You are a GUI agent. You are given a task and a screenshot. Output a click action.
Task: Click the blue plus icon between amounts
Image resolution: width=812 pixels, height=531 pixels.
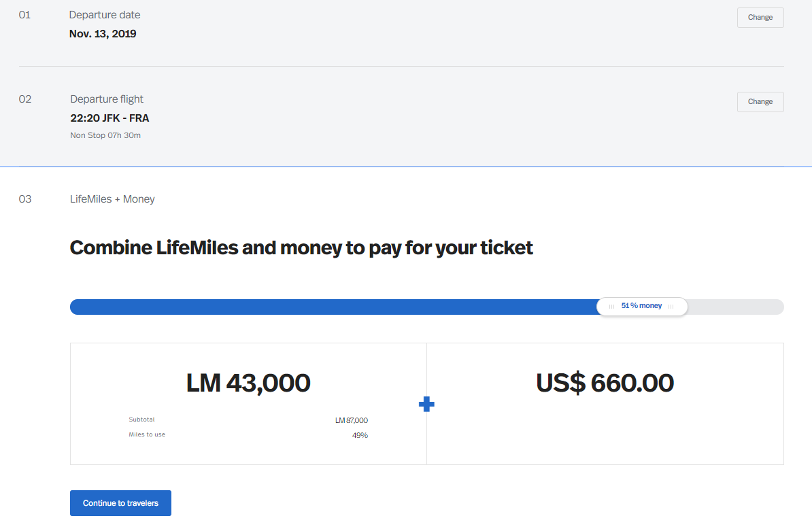tap(426, 405)
